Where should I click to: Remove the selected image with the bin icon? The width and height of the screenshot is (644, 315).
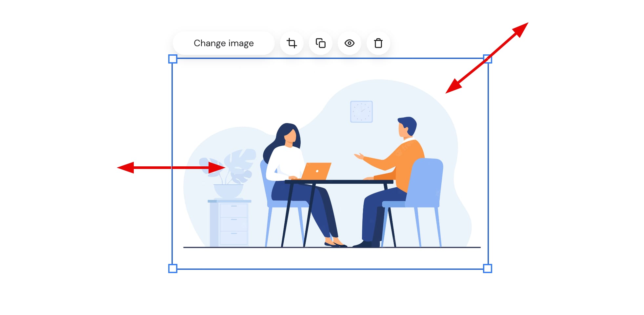[378, 43]
